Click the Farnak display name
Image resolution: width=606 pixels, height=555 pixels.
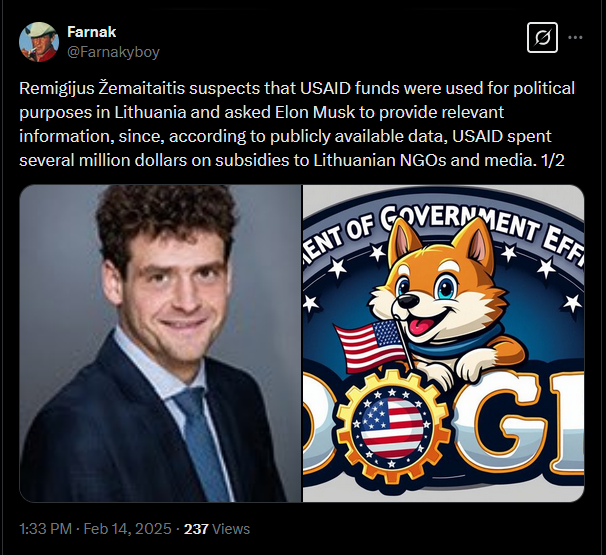91,32
